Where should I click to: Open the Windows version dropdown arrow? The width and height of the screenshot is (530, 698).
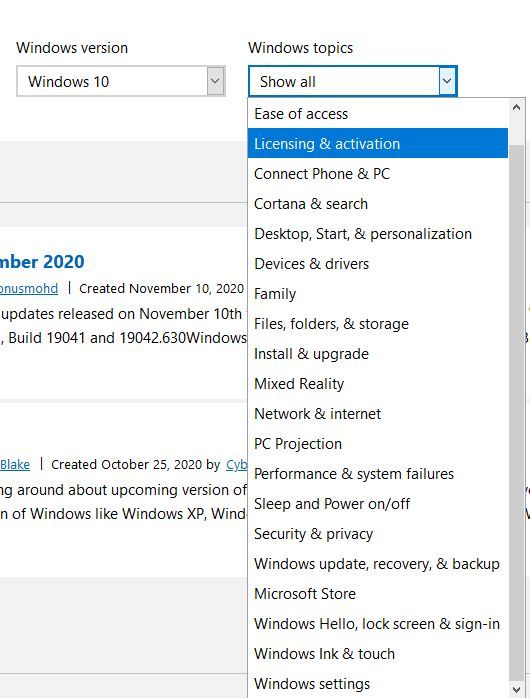pyautogui.click(x=215, y=81)
